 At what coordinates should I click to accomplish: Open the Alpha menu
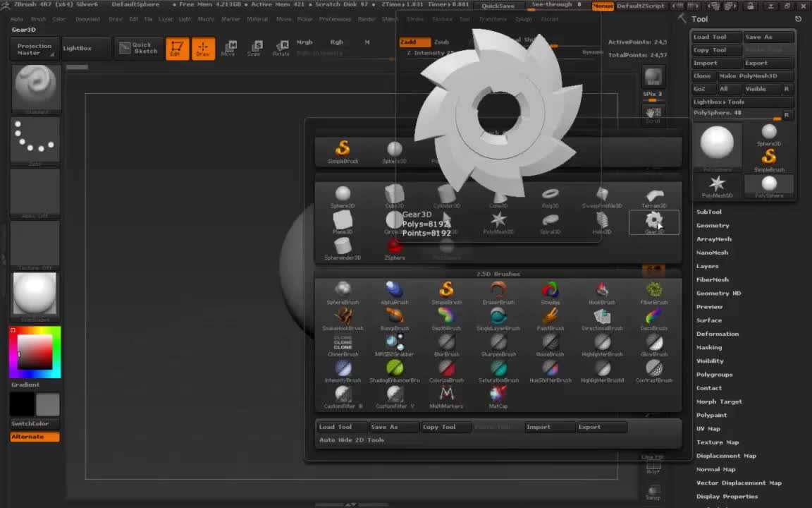[x=17, y=19]
